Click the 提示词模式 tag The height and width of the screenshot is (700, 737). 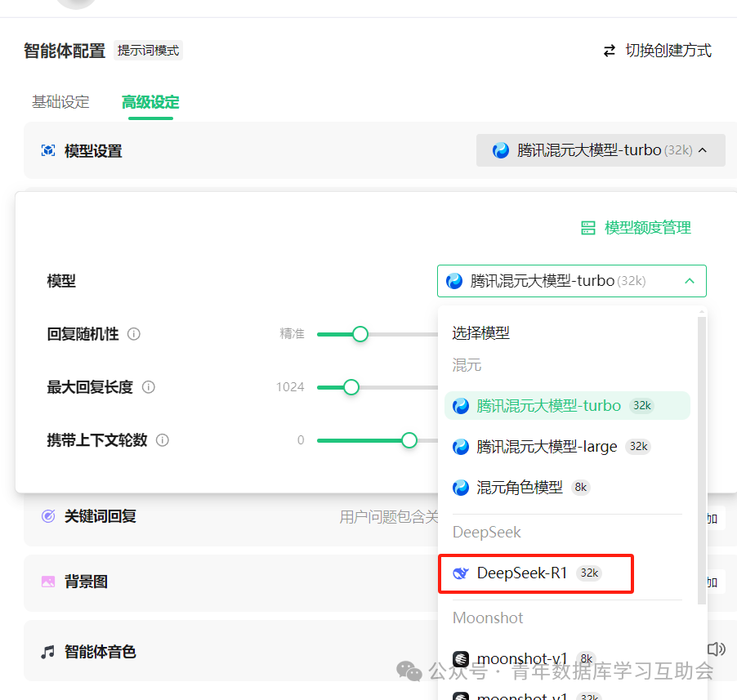point(148,51)
